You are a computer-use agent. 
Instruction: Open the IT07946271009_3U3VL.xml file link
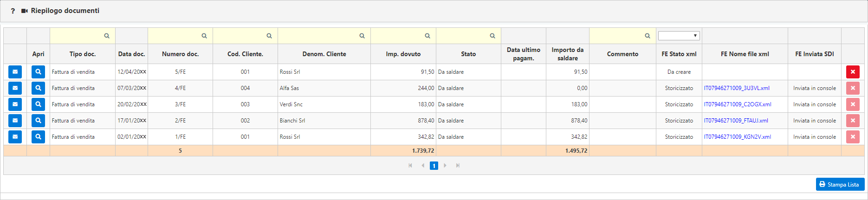737,88
